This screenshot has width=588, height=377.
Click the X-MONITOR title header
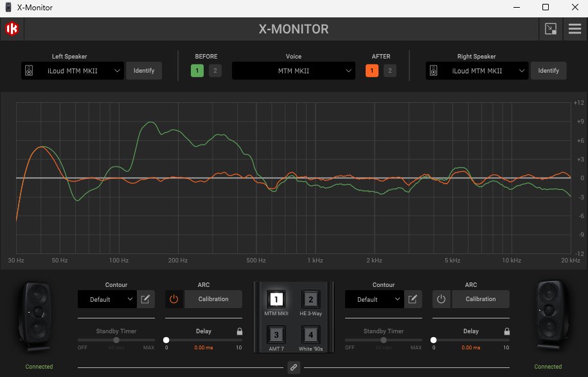pyautogui.click(x=294, y=30)
